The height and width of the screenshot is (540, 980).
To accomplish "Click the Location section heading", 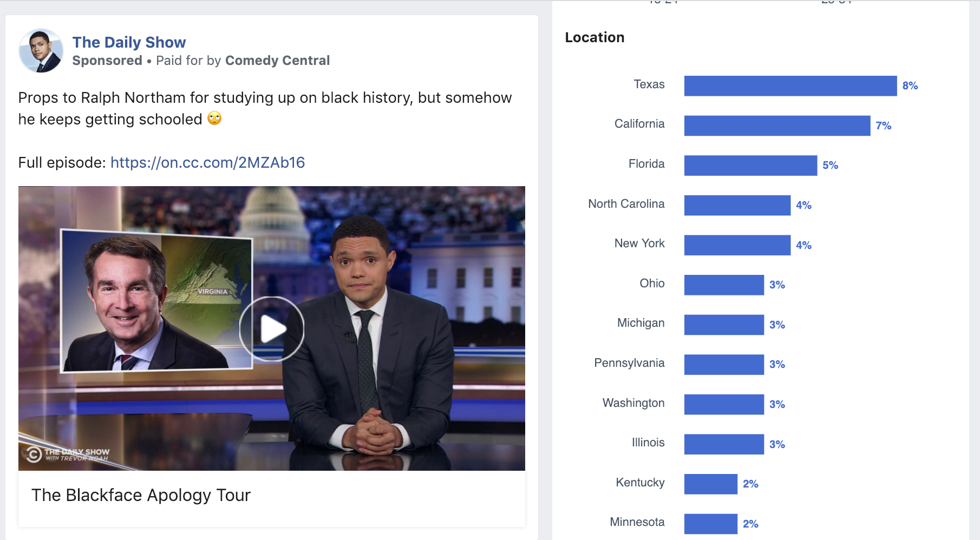I will coord(594,37).
